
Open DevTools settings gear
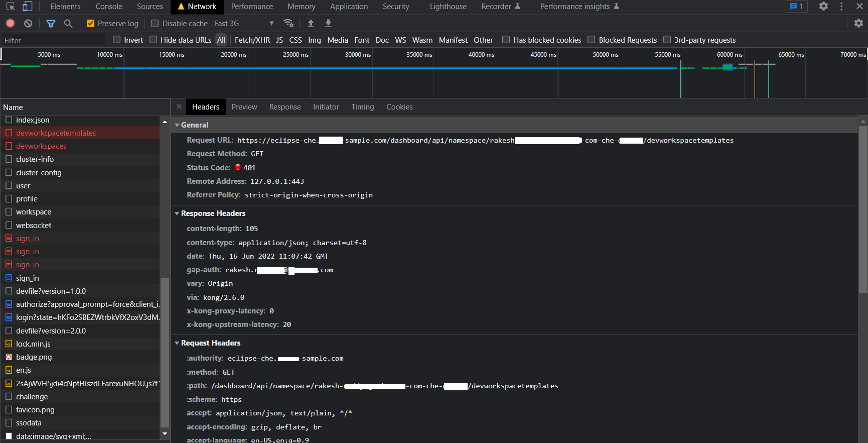[823, 7]
